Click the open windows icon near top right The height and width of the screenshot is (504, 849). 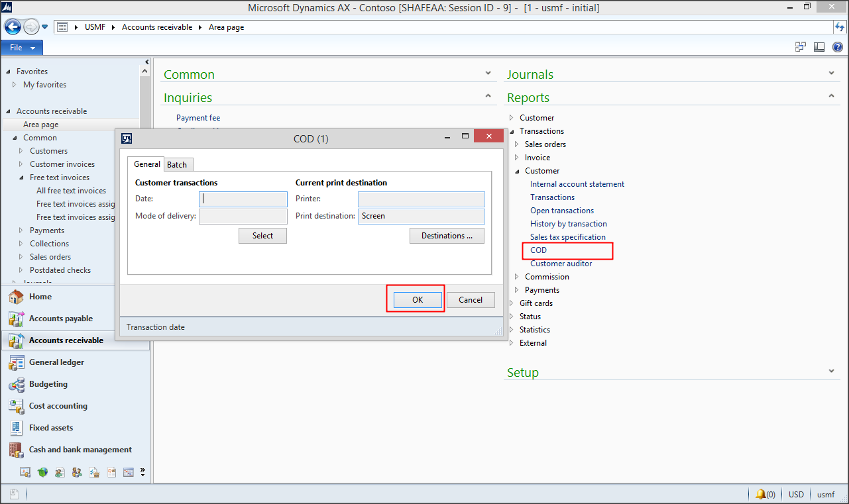[x=800, y=46]
